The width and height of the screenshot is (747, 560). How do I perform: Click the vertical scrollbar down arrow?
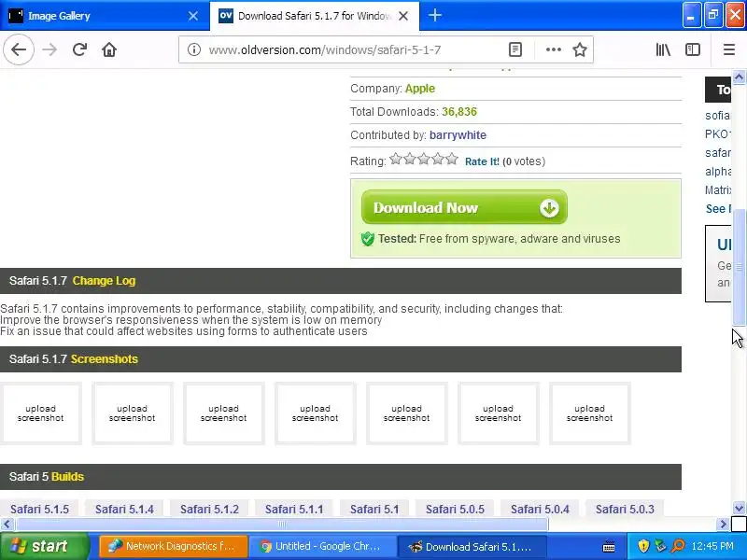(739, 509)
